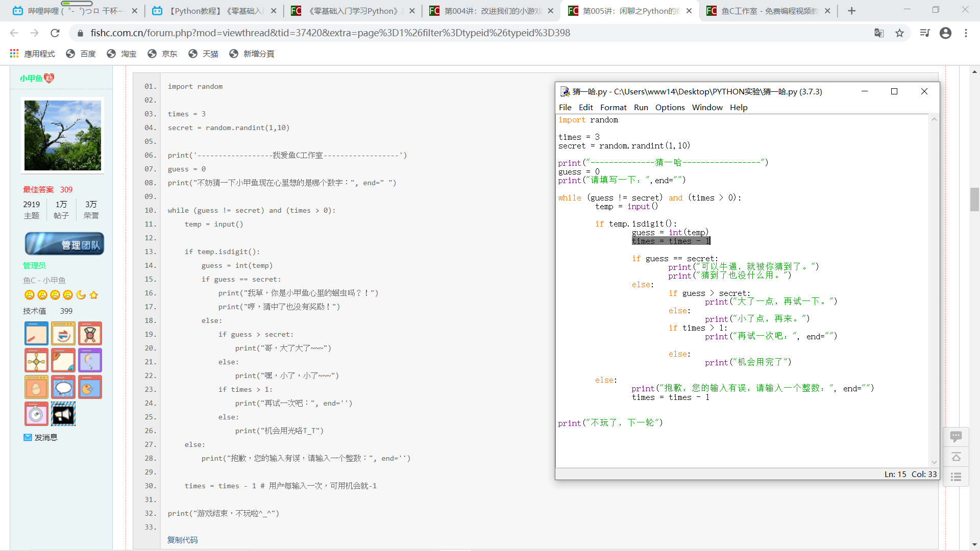Open the Google Translate page icon
The height and width of the screenshot is (551, 980).
[878, 33]
